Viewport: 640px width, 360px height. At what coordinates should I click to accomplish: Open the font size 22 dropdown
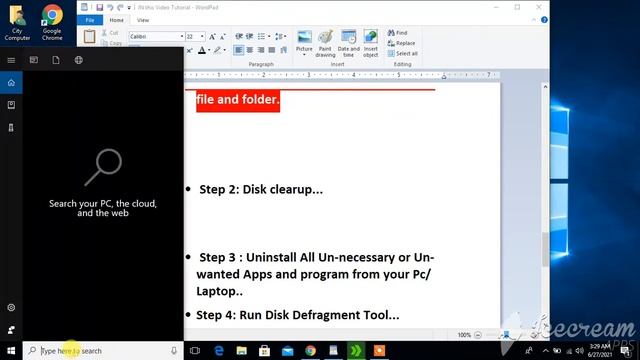(x=202, y=36)
